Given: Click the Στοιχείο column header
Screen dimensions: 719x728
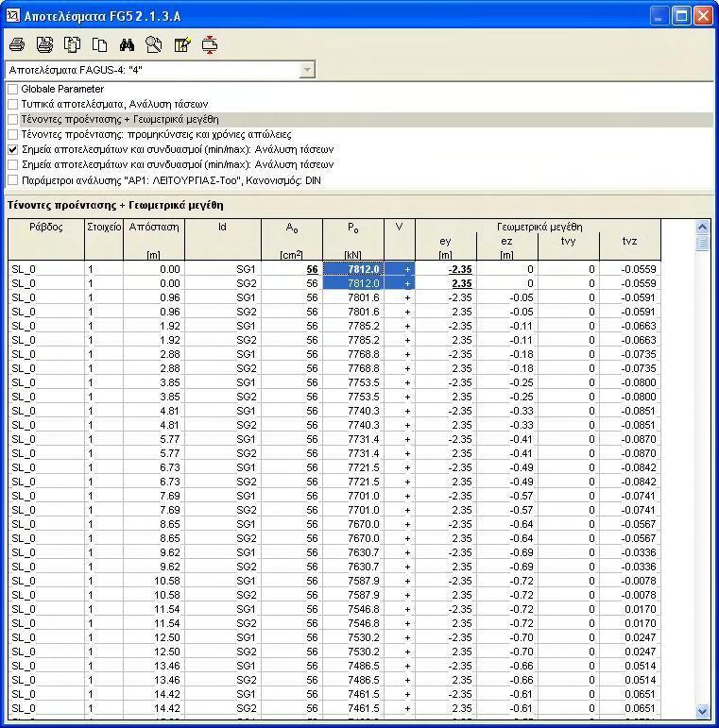Looking at the screenshot, I should pos(104,240).
